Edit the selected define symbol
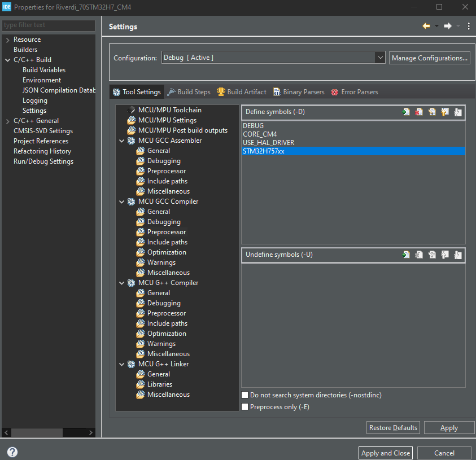Image resolution: width=476 pixels, height=460 pixels. pos(432,112)
